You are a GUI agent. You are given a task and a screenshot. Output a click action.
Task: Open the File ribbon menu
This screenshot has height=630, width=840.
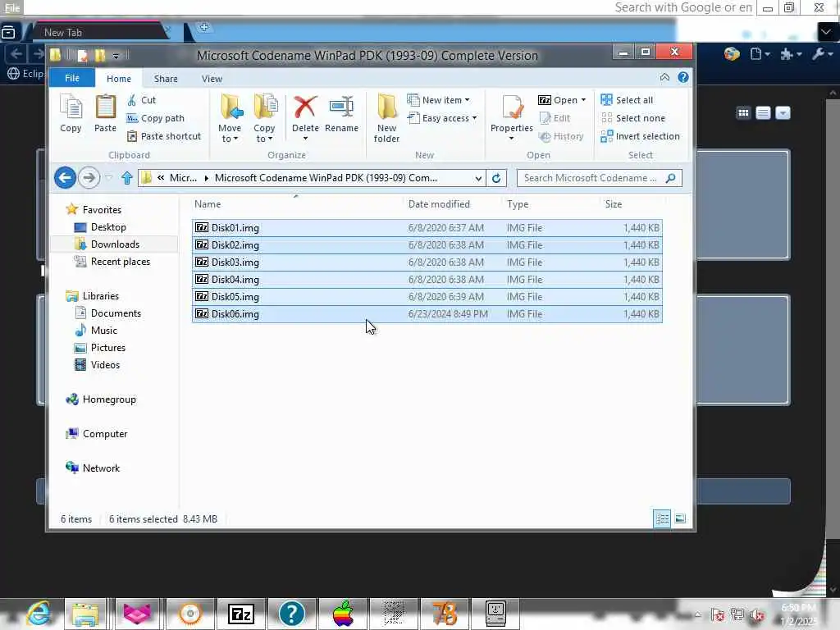click(72, 78)
